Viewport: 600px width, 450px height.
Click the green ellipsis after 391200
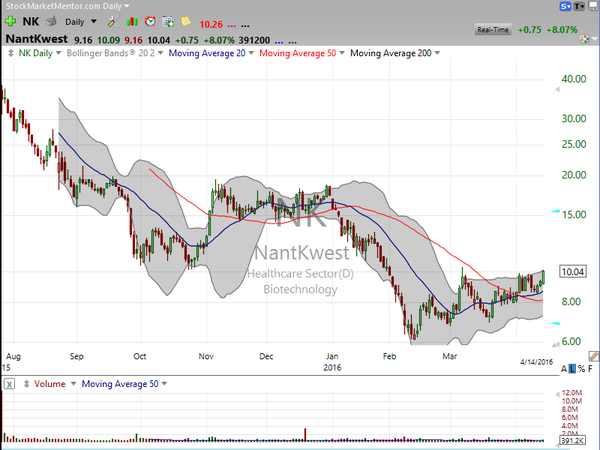pos(292,42)
